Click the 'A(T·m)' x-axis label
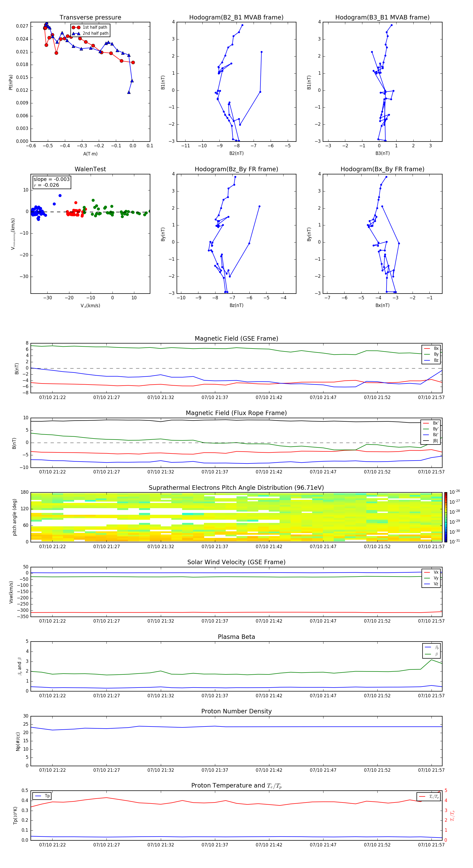Viewport: 473px width, 868px height. point(90,154)
